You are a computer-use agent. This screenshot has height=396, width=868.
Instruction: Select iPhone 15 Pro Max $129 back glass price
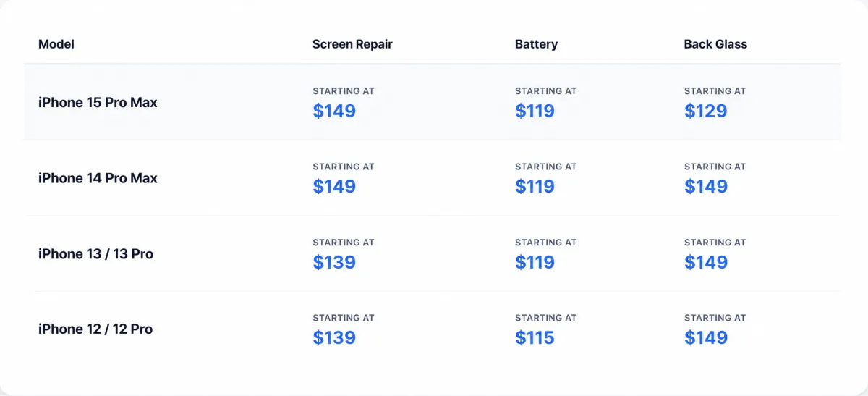point(705,111)
